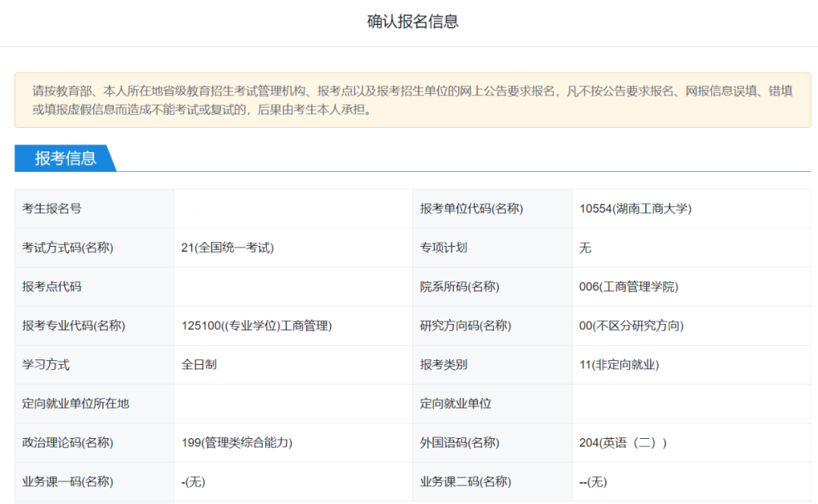This screenshot has width=818, height=504.
Task: Select the 报考信息 section header tab
Action: [65, 158]
